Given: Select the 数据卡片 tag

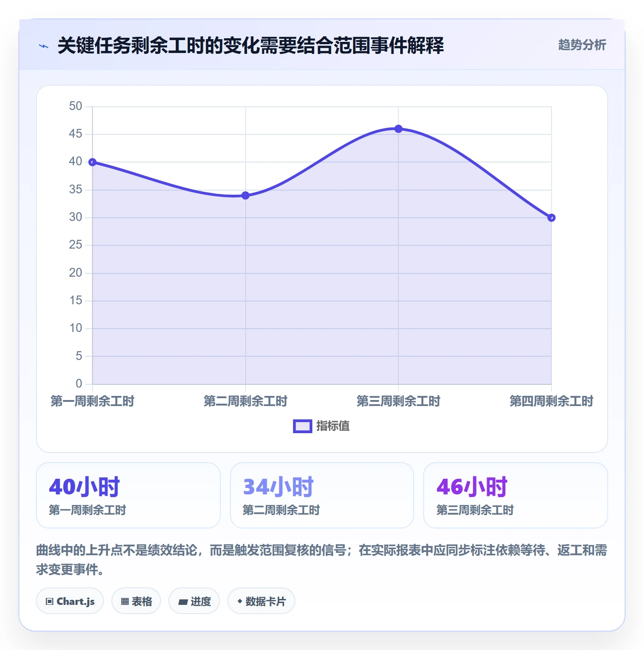Looking at the screenshot, I should point(261,601).
